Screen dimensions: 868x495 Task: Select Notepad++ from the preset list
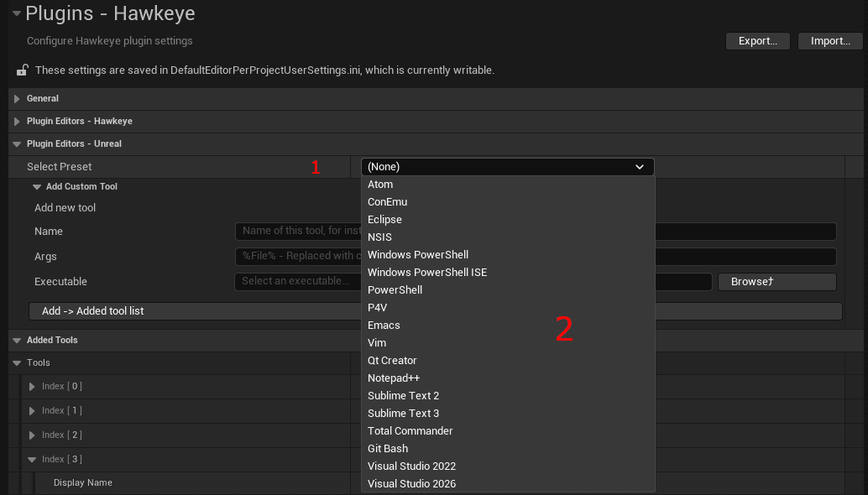click(394, 378)
